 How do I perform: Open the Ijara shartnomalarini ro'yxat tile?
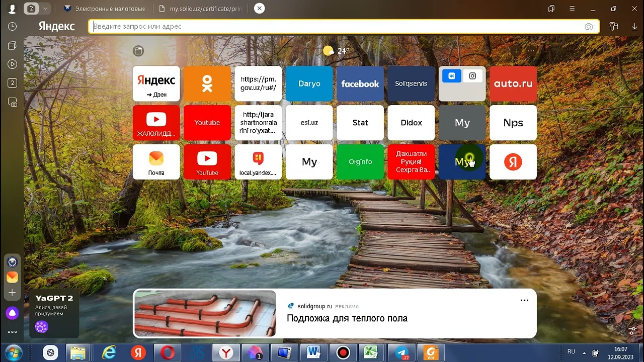pyautogui.click(x=258, y=123)
